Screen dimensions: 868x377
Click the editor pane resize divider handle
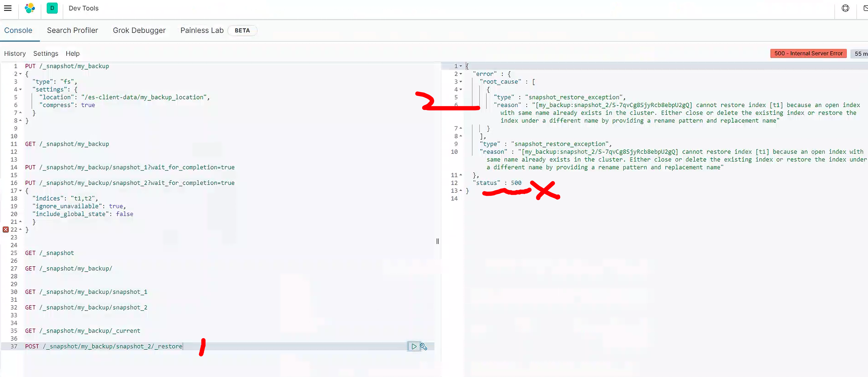(437, 241)
